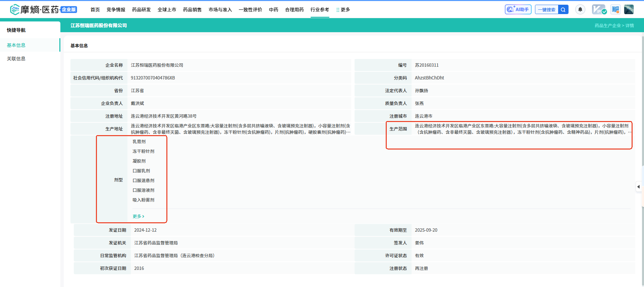
Task: Click the license number 苏20160311
Action: click(x=427, y=65)
